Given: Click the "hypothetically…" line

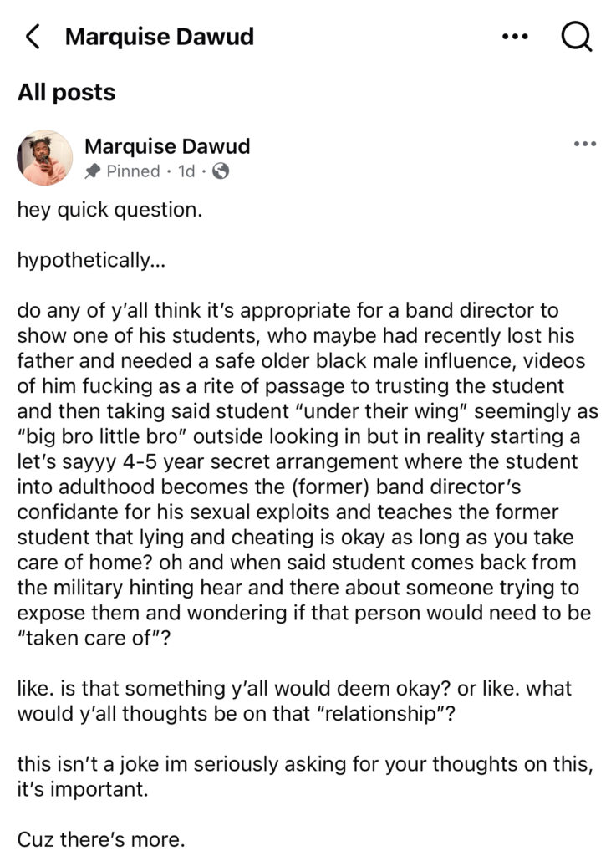Looking at the screenshot, I should 91,260.
